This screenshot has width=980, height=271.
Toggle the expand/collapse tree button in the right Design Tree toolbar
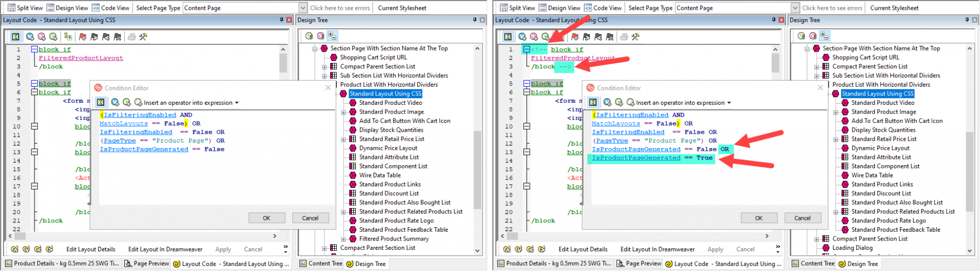pos(825,36)
